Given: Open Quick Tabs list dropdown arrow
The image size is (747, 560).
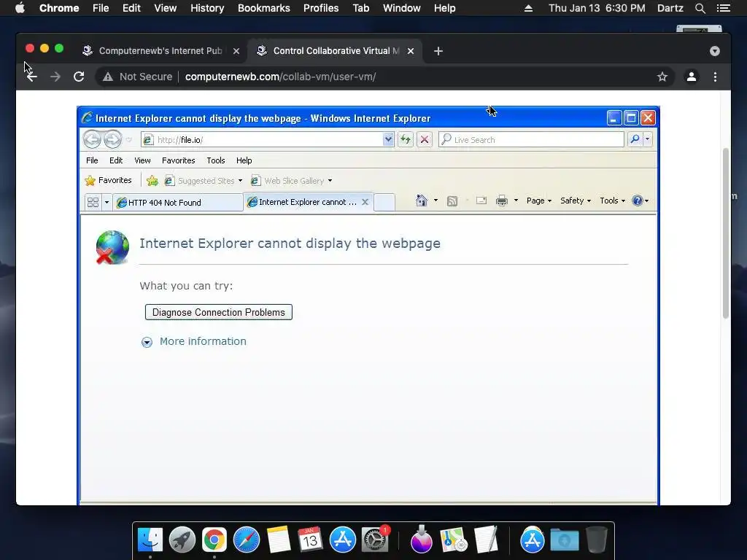Looking at the screenshot, I should (107, 203).
